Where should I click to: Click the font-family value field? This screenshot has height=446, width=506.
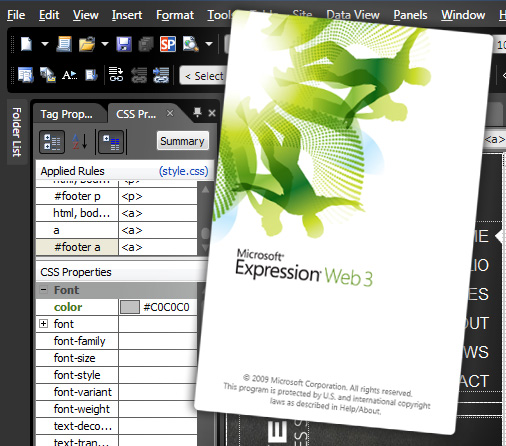click(158, 341)
